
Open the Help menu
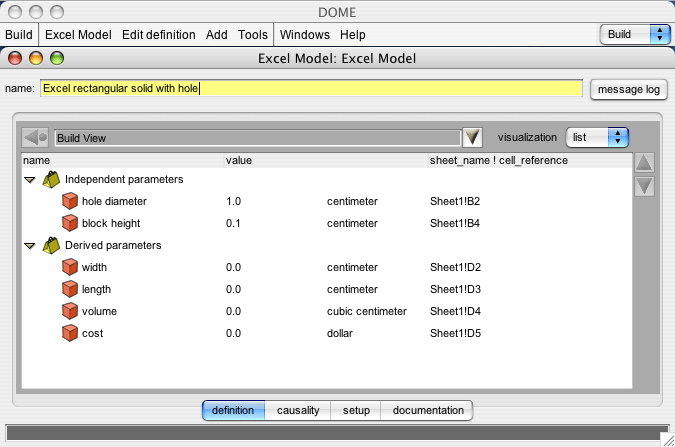(x=353, y=34)
